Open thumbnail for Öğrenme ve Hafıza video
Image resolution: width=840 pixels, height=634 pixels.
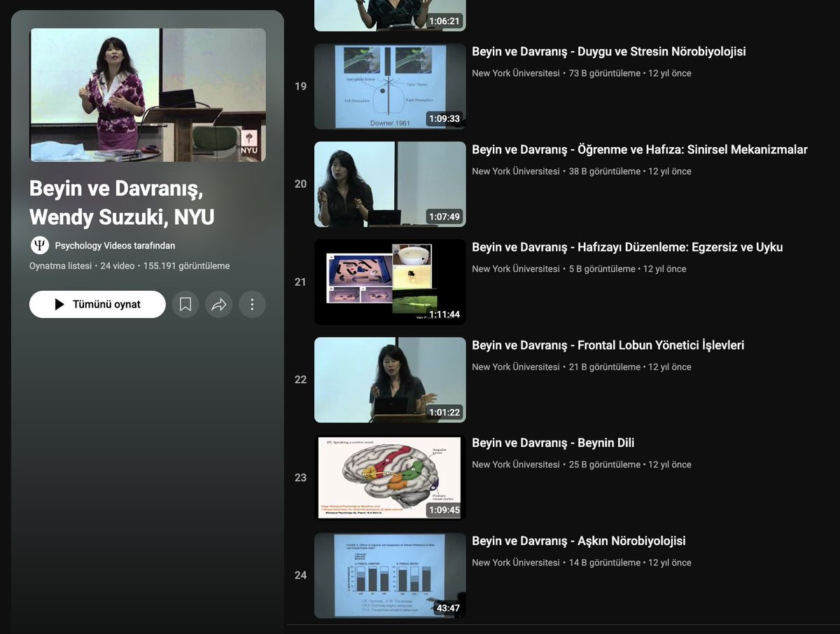click(x=390, y=184)
